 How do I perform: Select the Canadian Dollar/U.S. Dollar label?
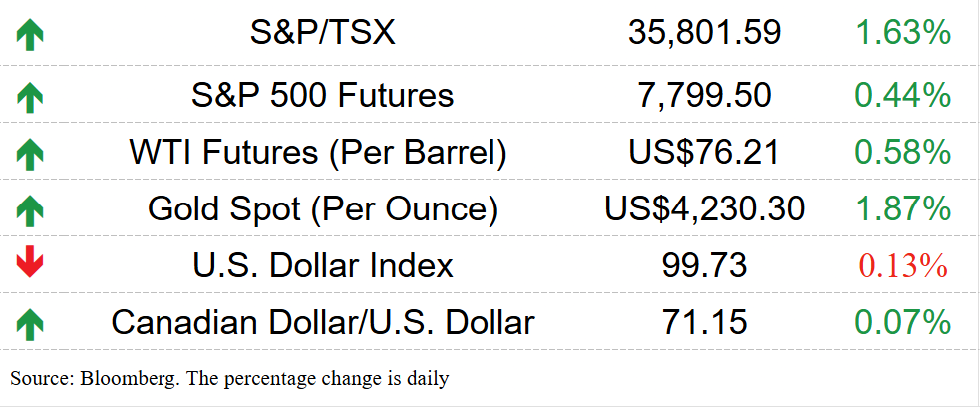point(322,322)
